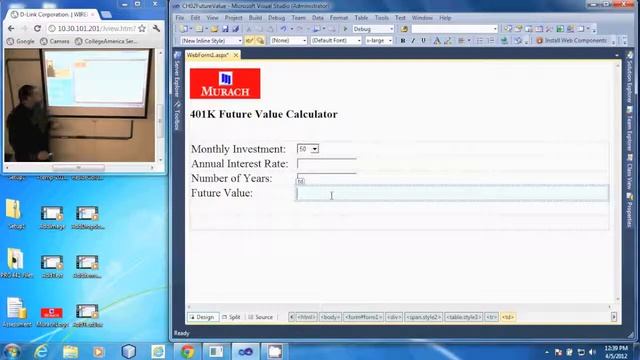The image size is (640, 360).
Task: Click the Save All icon
Action: point(236,29)
